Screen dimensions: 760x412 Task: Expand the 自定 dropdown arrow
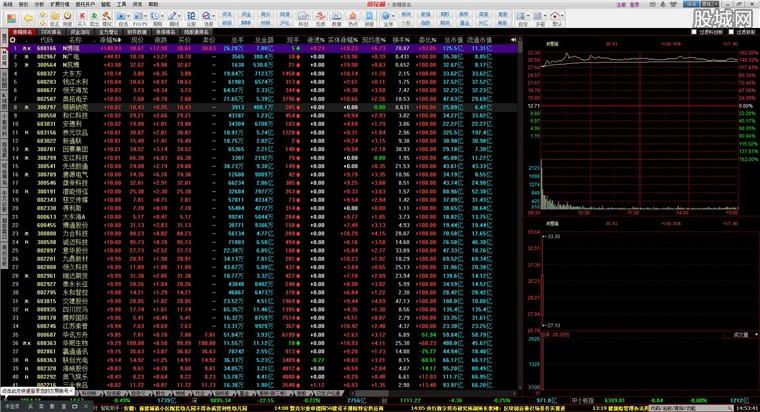(528, 16)
